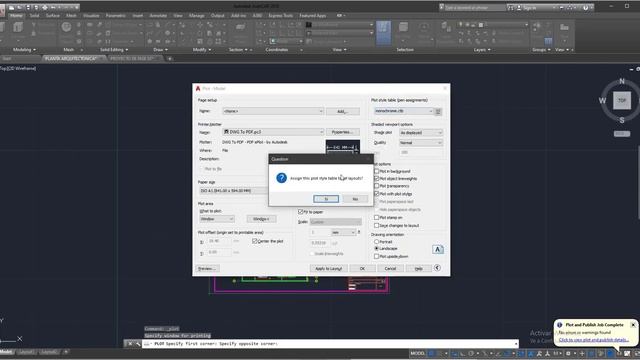This screenshot has height=360, width=640.
Task: Collapse Plot dialog with the round arrow
Action: [437, 268]
